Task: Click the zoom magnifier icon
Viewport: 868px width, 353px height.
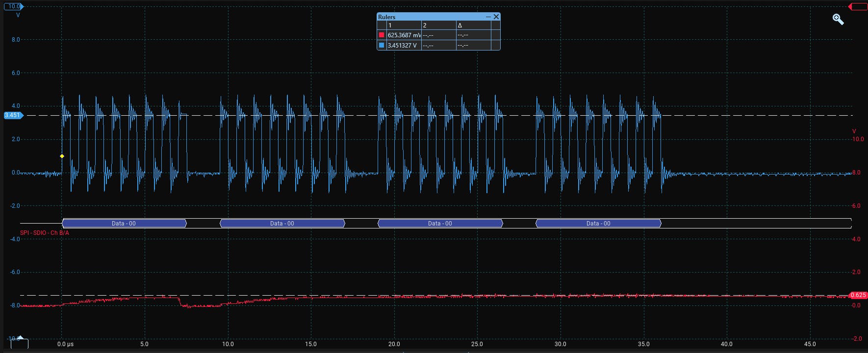Action: click(x=838, y=19)
